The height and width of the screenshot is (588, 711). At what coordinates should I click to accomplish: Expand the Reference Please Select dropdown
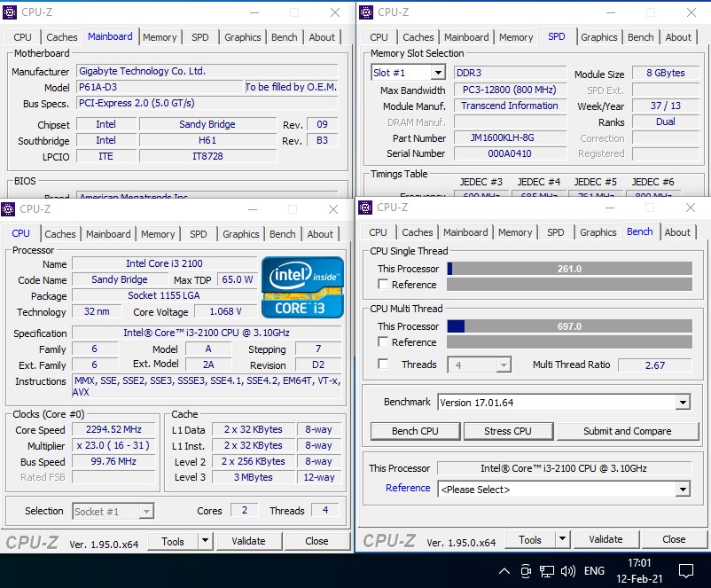click(x=683, y=489)
